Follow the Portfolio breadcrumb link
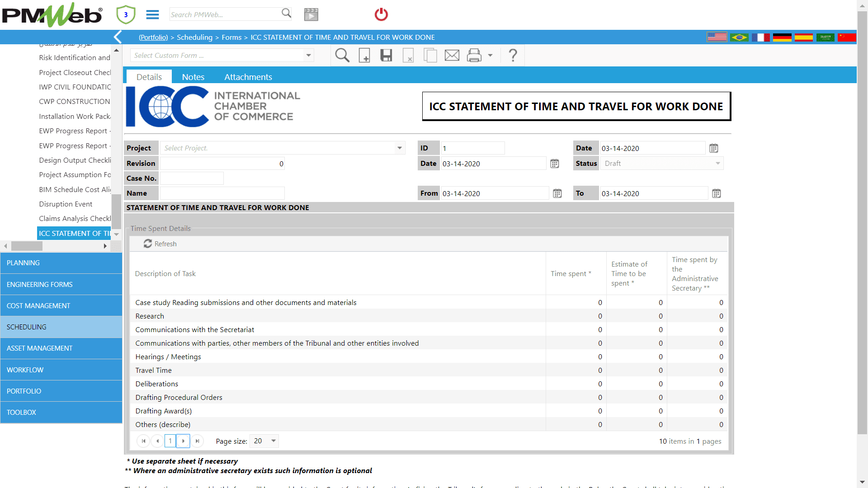 [153, 37]
